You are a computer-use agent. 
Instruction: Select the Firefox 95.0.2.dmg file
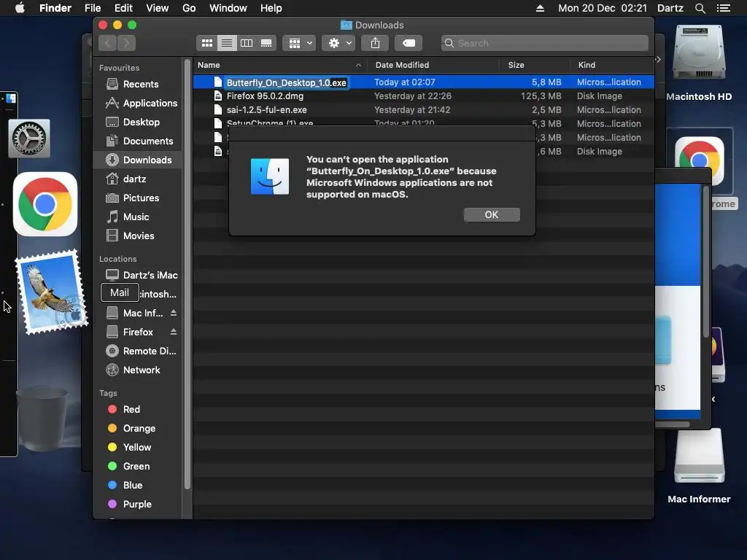pos(424,96)
